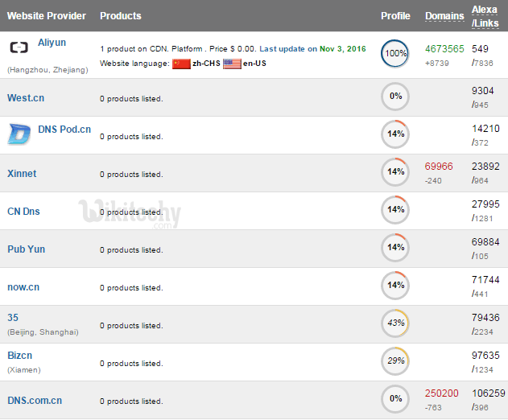The height and width of the screenshot is (420, 508).
Task: Click the 43% profile circle for 35
Action: pos(395,323)
